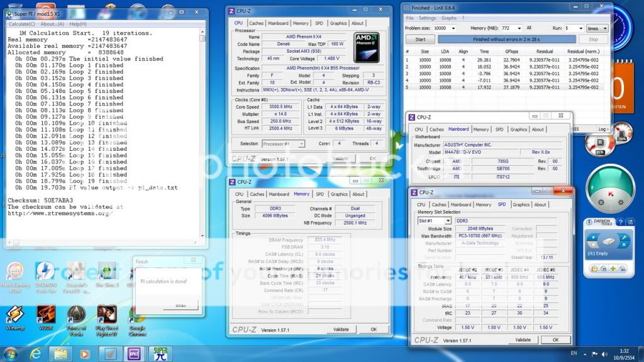
Task: Click the Super PI output scrollbar
Action: [203, 126]
